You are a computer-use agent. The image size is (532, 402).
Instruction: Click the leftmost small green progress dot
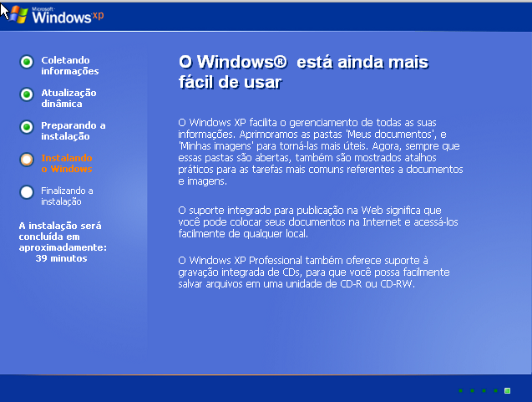(x=460, y=390)
